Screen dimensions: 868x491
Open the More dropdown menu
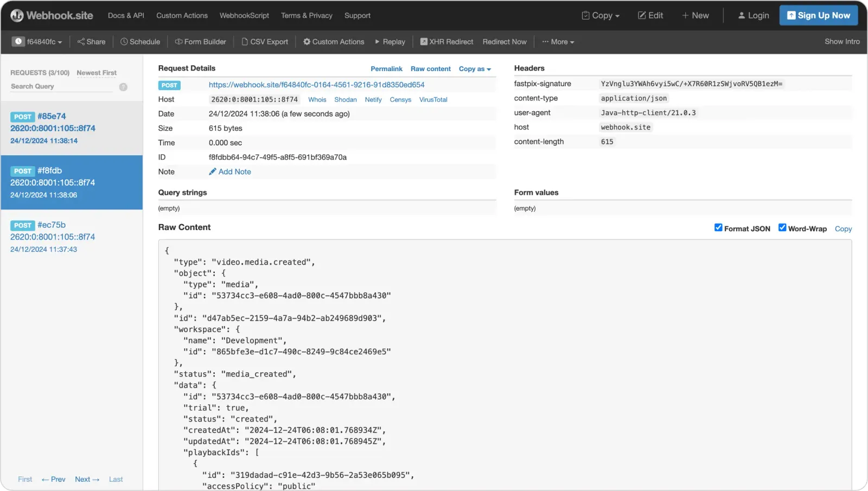[x=558, y=42]
